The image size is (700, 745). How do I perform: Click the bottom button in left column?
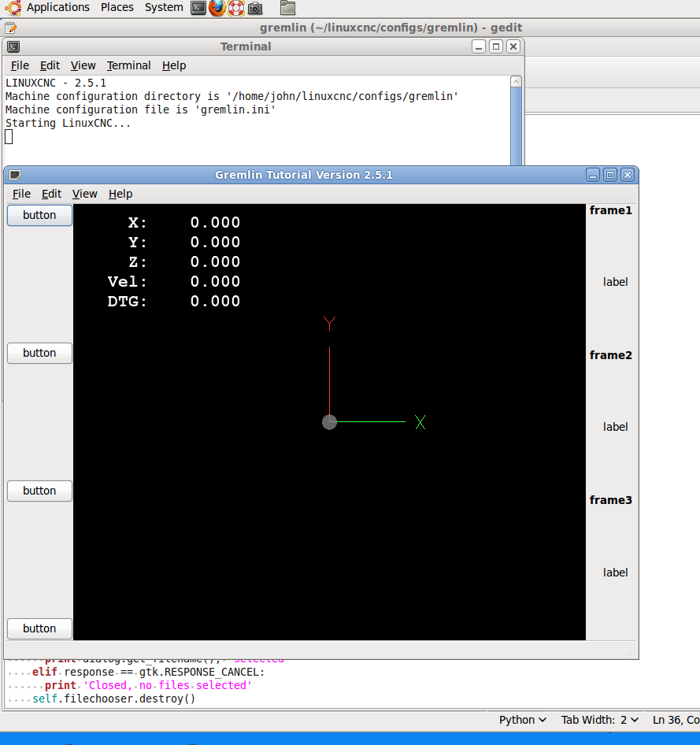pyautogui.click(x=39, y=628)
